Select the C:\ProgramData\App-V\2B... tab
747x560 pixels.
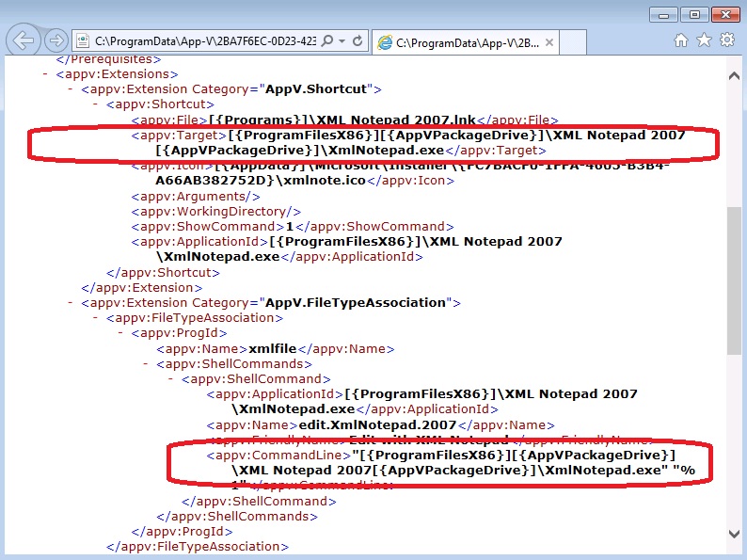[x=465, y=43]
